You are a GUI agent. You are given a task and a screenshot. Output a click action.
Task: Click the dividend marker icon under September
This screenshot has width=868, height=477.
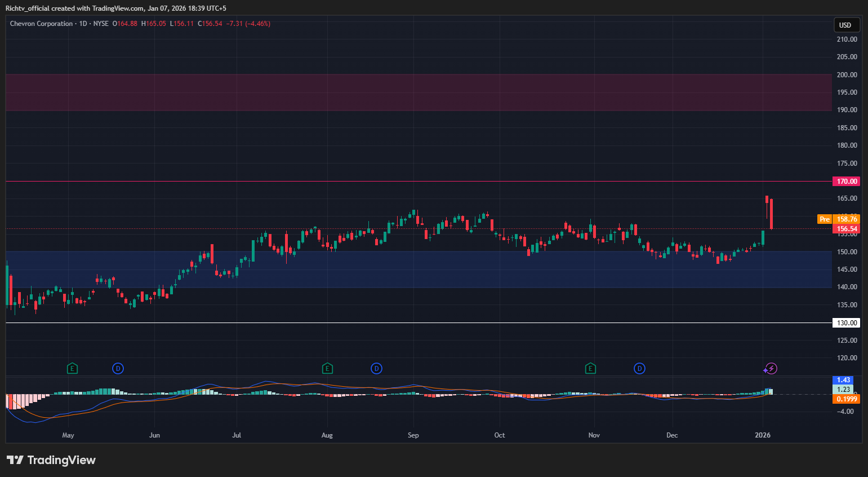coord(376,368)
